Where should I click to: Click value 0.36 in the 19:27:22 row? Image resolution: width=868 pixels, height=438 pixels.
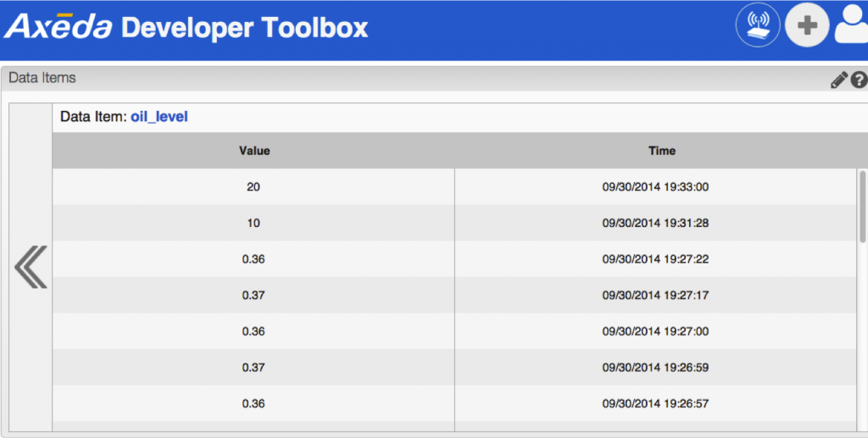tap(253, 259)
